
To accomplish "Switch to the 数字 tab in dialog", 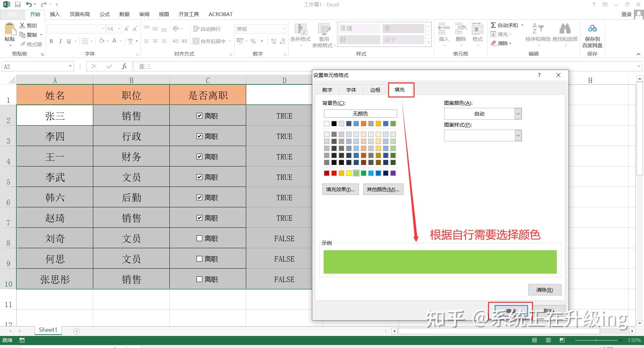I will 327,90.
